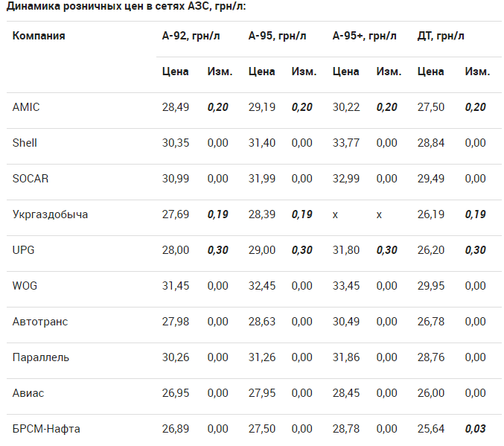This screenshot has height=446, width=504.
Task: Click Авиас A-95 price 27,95
Action: 262,393
